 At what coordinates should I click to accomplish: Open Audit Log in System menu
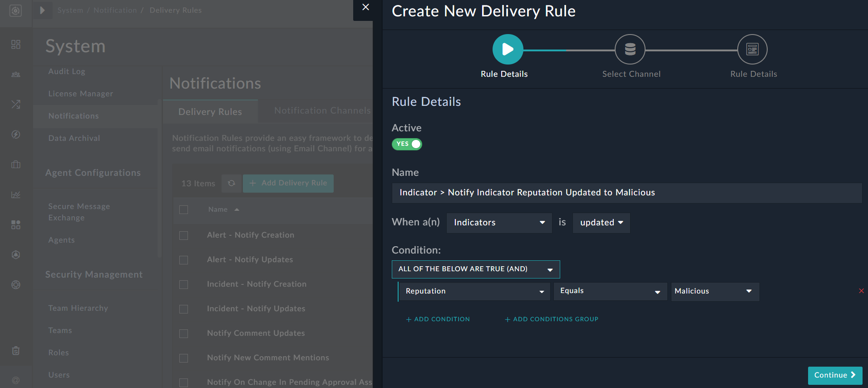click(x=67, y=71)
